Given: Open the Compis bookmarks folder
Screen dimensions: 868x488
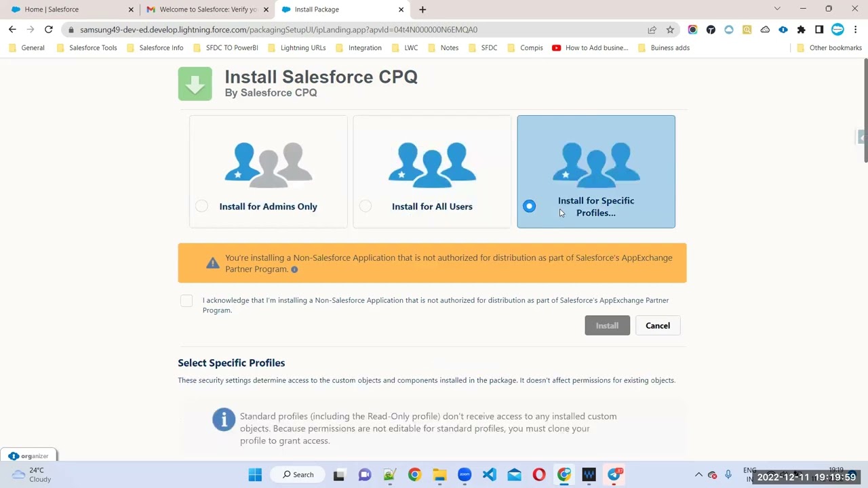Looking at the screenshot, I should (x=526, y=48).
